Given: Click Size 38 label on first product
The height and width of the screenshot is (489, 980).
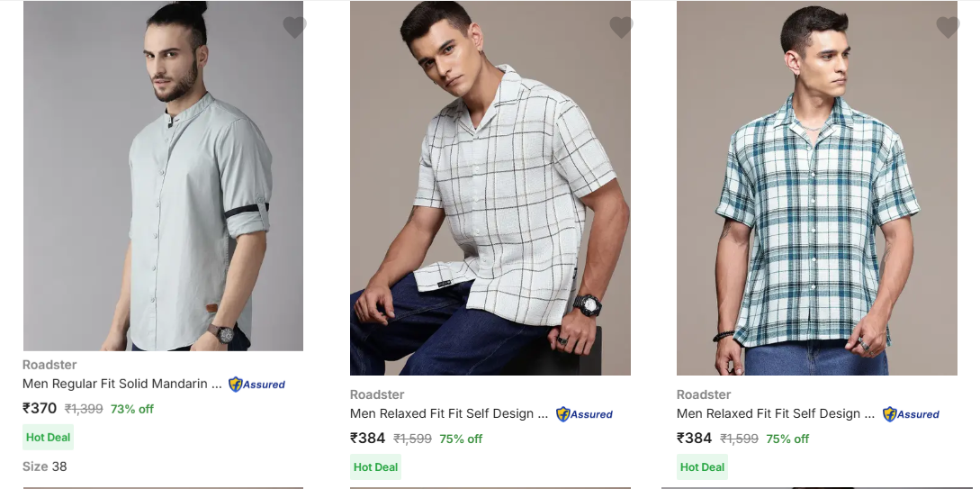Looking at the screenshot, I should click(x=45, y=466).
